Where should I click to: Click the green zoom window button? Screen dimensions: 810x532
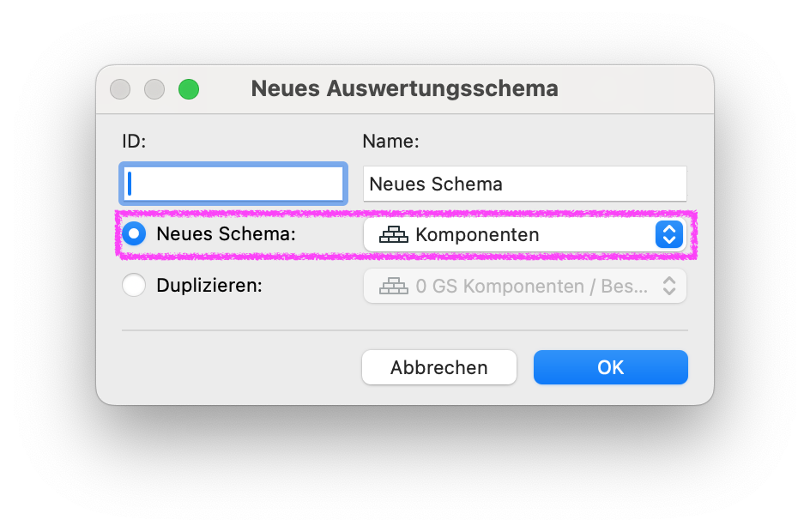pyautogui.click(x=189, y=89)
